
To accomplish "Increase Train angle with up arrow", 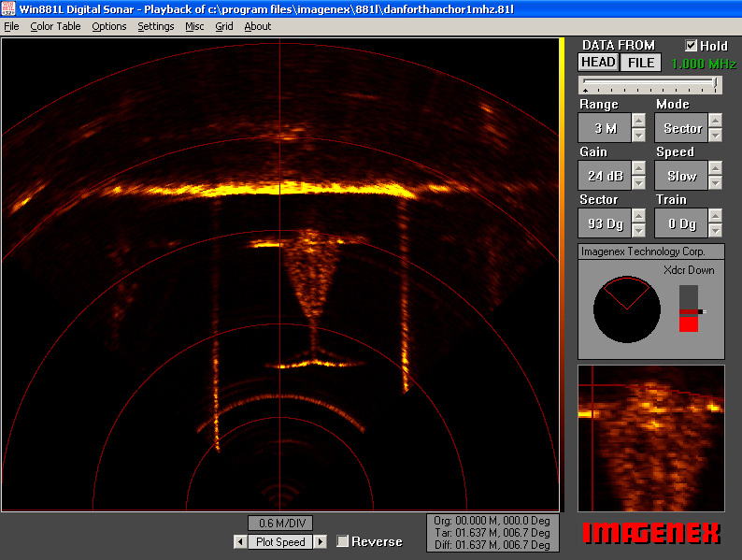I will pyautogui.click(x=716, y=216).
